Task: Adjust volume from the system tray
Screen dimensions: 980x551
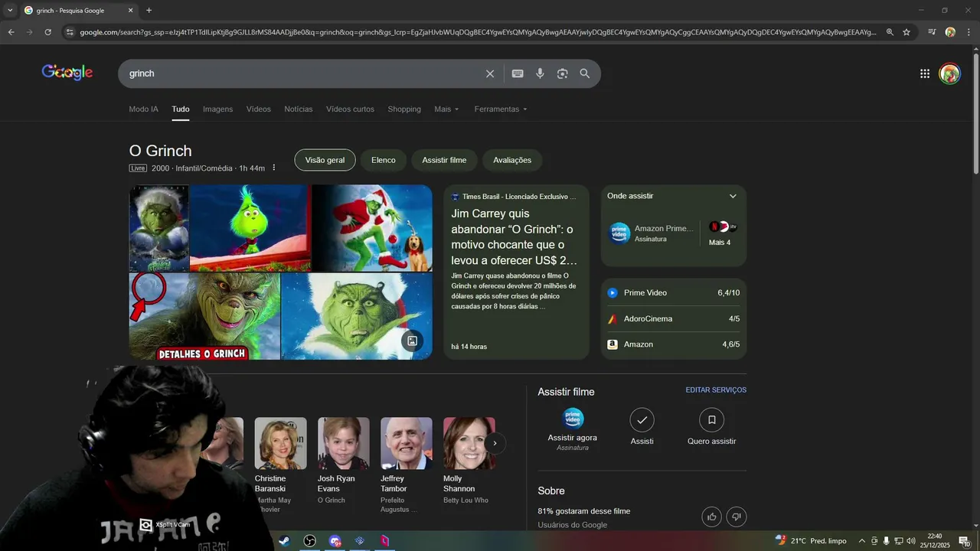Action: [911, 541]
